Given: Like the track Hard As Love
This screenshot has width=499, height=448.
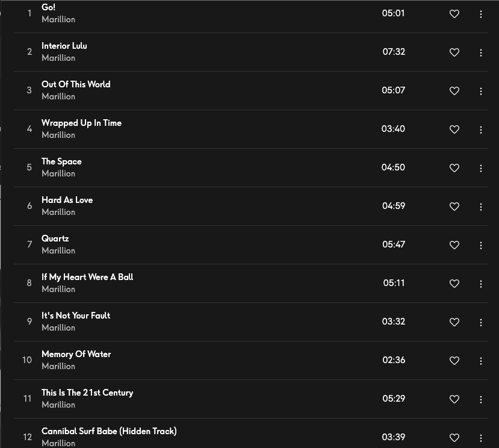Looking at the screenshot, I should tap(454, 207).
